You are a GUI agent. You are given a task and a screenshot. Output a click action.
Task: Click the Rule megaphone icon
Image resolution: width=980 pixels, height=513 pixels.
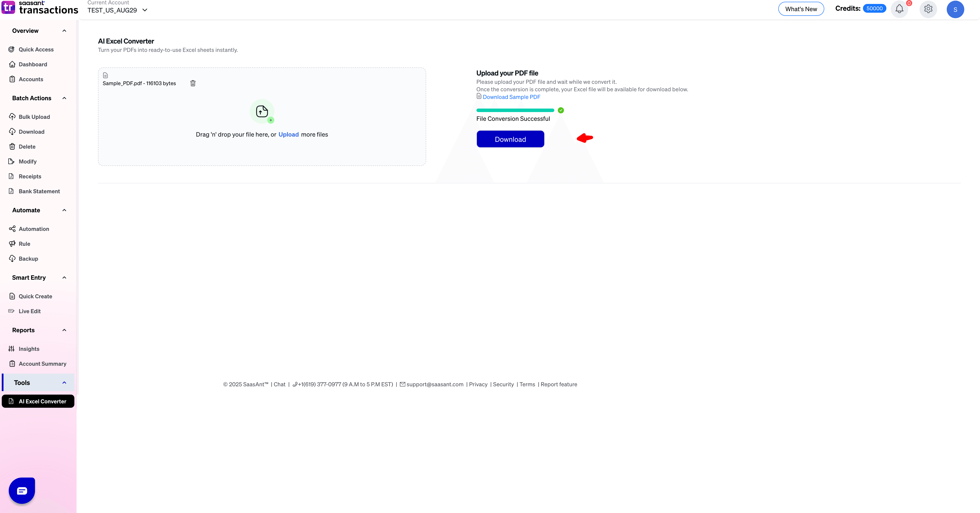pyautogui.click(x=12, y=244)
